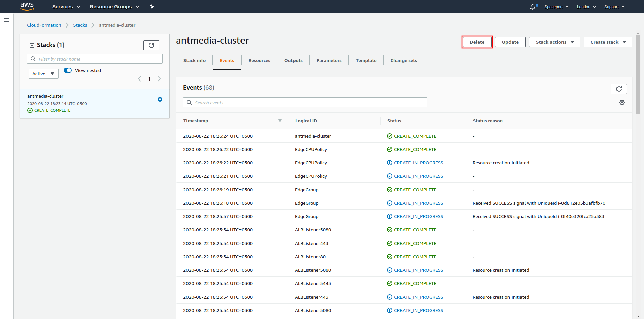Click CREATE_COMPLETE status of ALBListener5080 row
Viewport: 644px width, 319px height.
coord(415,230)
